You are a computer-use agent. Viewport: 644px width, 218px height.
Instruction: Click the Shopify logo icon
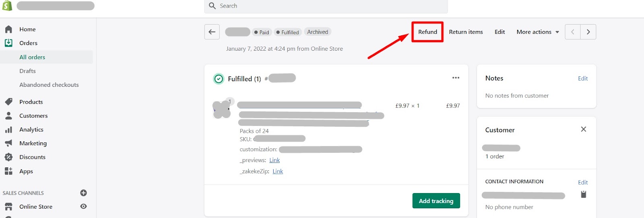7,6
